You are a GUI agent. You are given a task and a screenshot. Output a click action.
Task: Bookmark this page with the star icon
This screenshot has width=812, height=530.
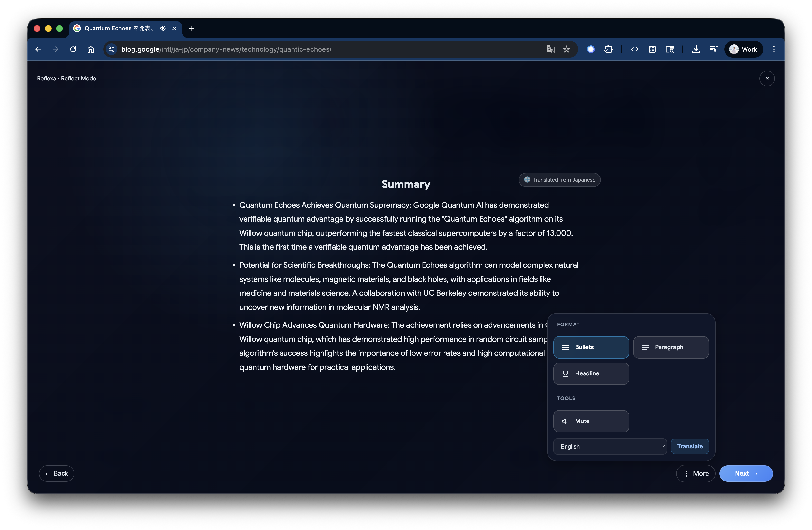point(566,49)
